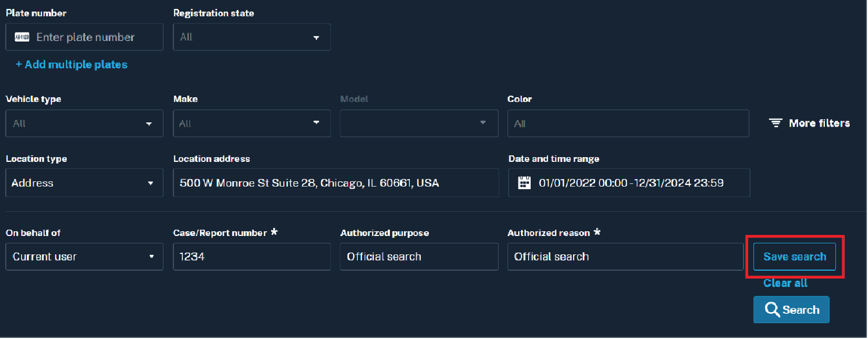This screenshot has height=339, width=868.
Task: Click the Authorized purpose field
Action: point(419,256)
